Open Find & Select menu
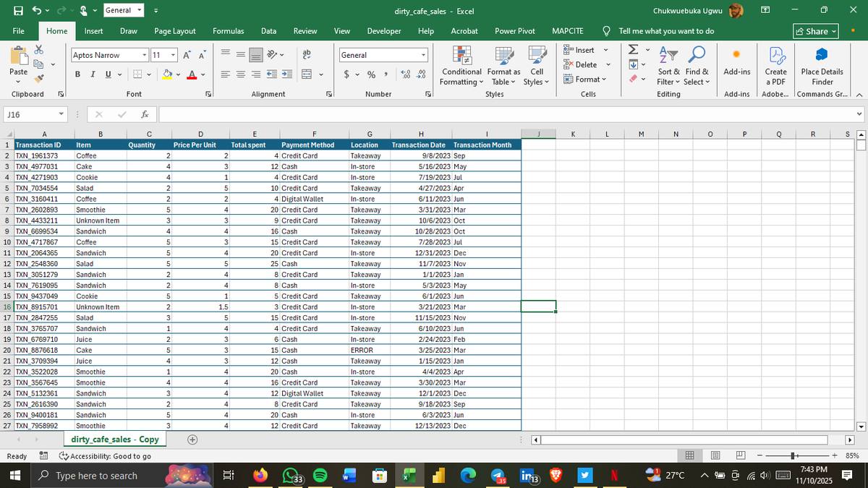 697,67
